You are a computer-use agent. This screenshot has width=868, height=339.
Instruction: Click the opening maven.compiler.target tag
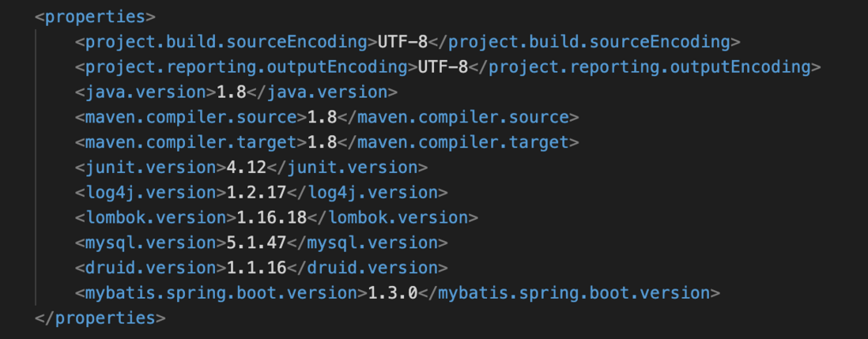click(x=191, y=142)
